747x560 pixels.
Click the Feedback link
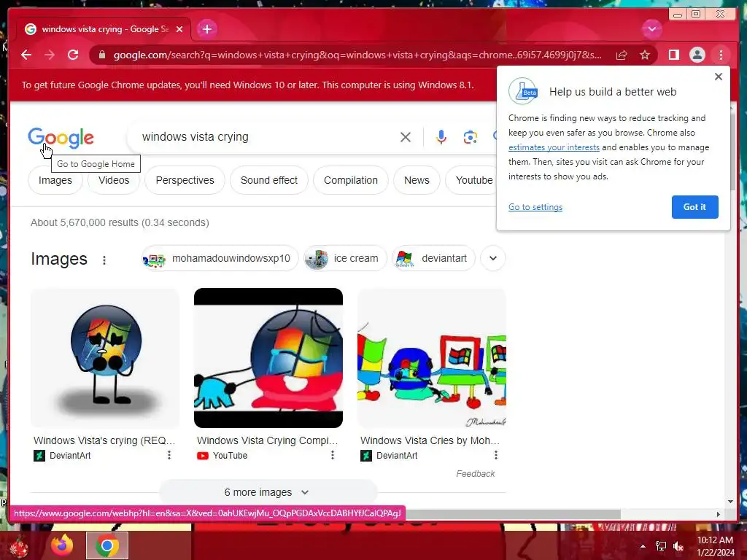pyautogui.click(x=476, y=474)
